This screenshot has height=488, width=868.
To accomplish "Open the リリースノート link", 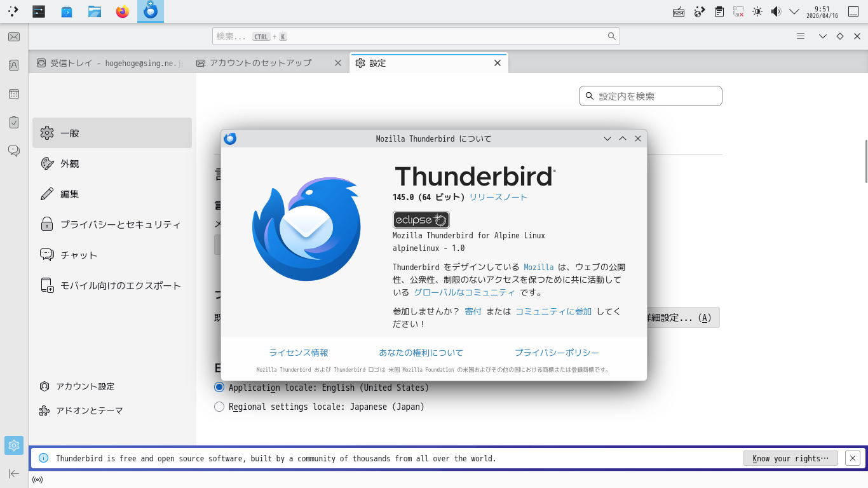I will click(x=498, y=197).
